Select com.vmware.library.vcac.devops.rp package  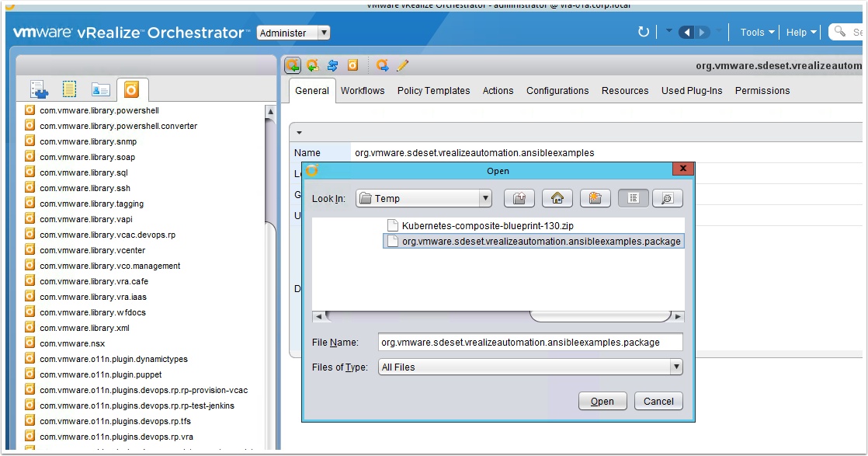pos(107,235)
